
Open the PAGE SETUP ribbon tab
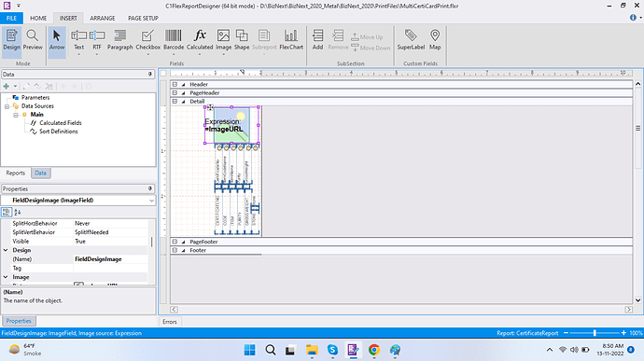click(x=143, y=18)
